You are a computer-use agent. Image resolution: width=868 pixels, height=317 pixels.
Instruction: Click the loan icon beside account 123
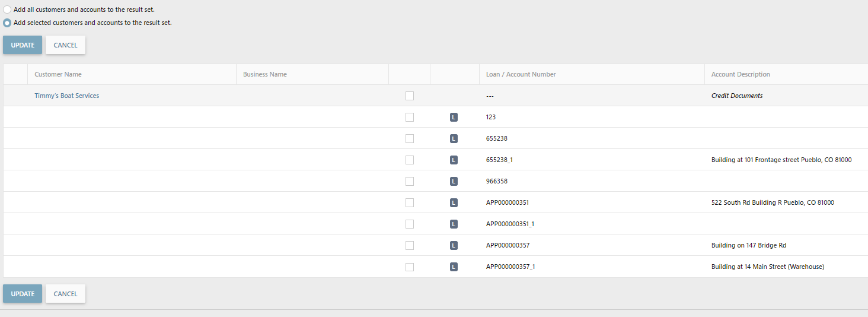(454, 118)
